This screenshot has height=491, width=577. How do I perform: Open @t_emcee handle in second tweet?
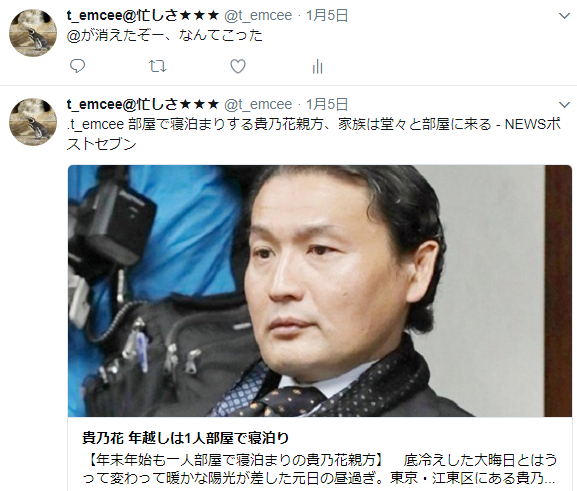pos(258,105)
